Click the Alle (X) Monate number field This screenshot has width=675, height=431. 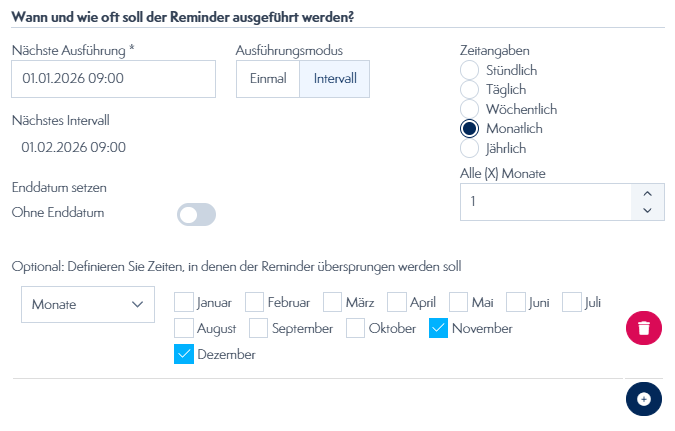click(545, 202)
